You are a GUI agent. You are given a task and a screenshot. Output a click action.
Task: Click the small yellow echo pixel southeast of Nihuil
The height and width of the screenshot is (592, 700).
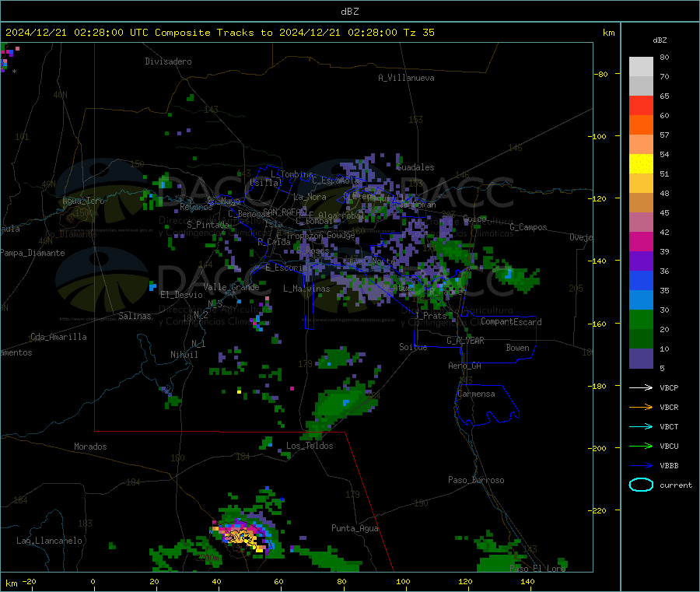pos(240,392)
